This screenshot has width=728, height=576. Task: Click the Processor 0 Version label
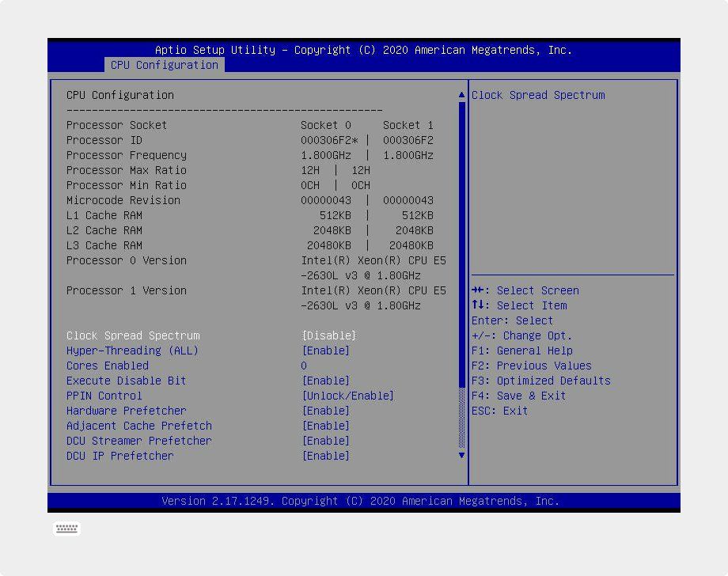point(127,260)
